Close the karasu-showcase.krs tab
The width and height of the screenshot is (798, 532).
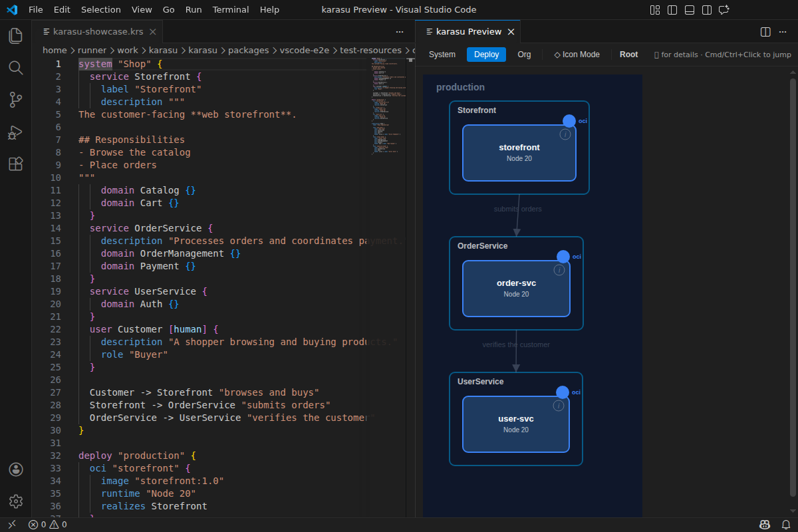tap(153, 32)
